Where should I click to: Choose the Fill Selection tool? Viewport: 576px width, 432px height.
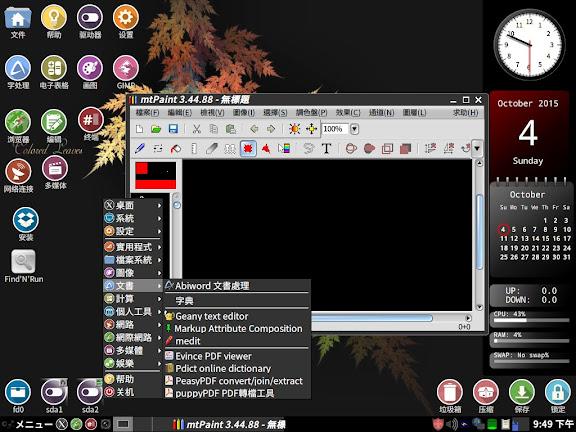tap(405, 148)
